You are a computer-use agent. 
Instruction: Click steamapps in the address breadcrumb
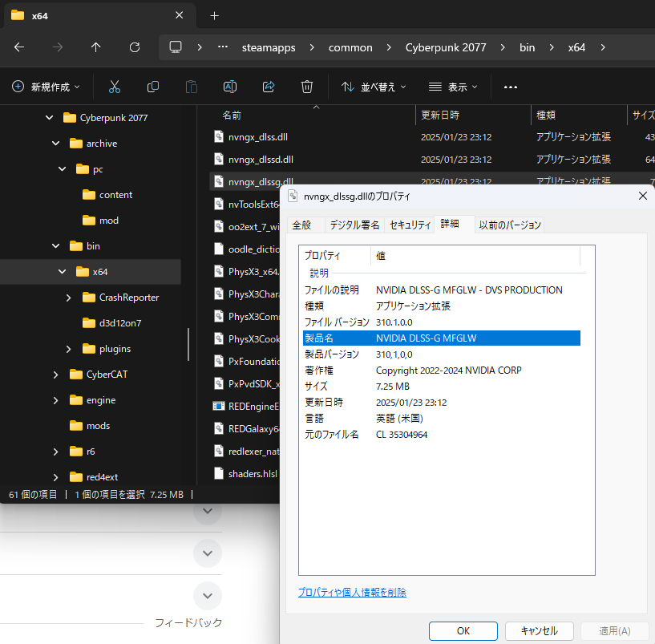(269, 47)
